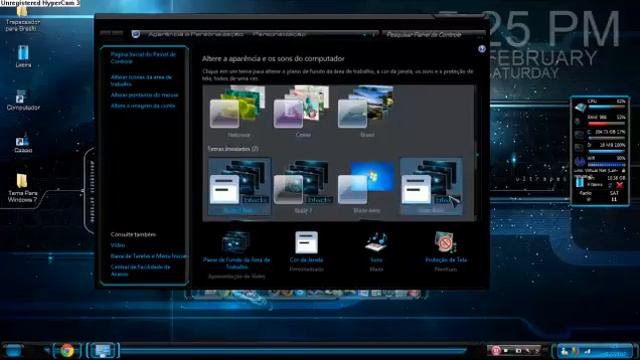Select the Natureza theme

[x=238, y=111]
